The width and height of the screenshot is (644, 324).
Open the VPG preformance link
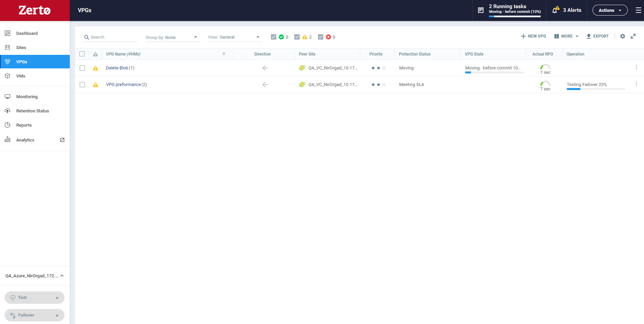pos(123,85)
